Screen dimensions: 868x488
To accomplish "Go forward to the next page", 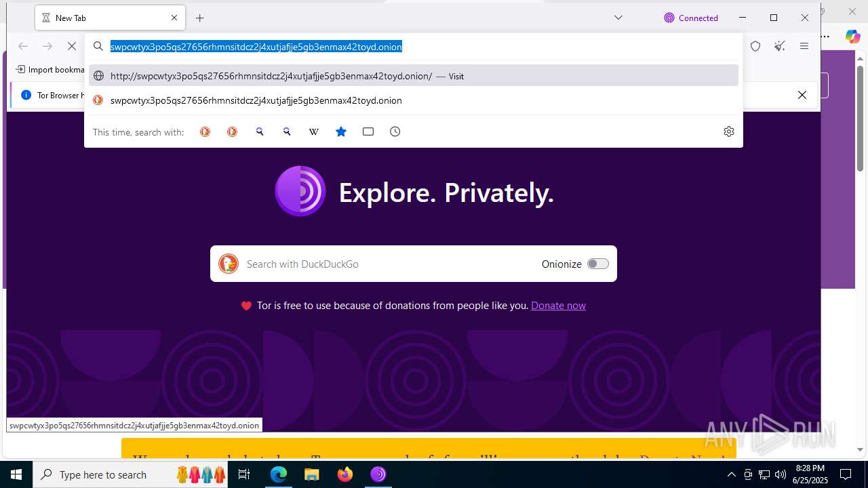I will (47, 46).
